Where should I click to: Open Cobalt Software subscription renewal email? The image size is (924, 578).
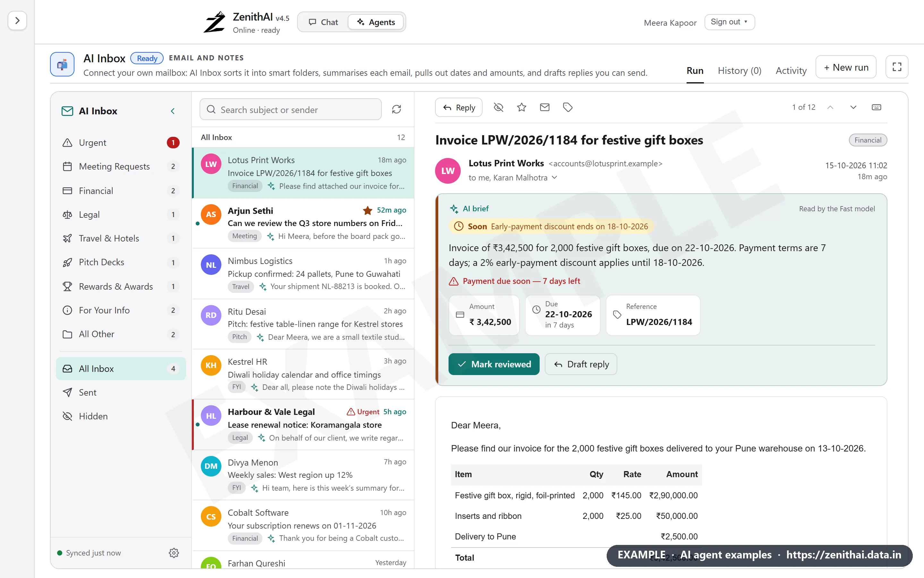[303, 525]
